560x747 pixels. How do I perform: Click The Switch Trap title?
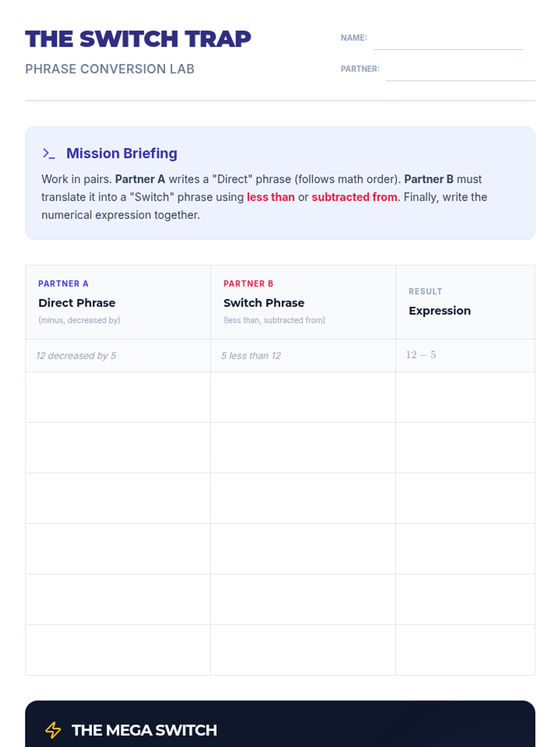(138, 39)
